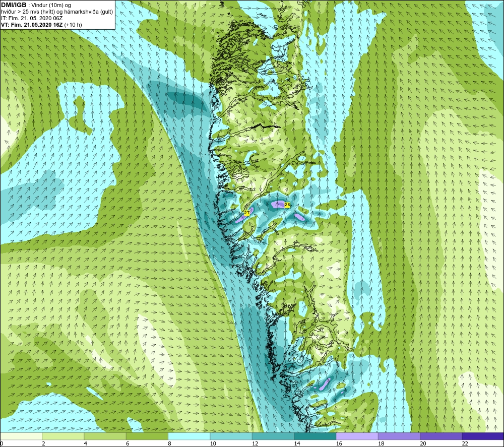Select the 6–8 m/s olive green legend swatch
Screen dimensions: 504x447
click(x=147, y=436)
